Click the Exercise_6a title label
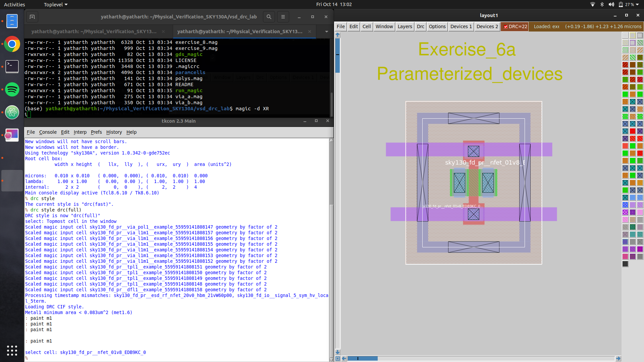644x362 pixels. (x=467, y=49)
